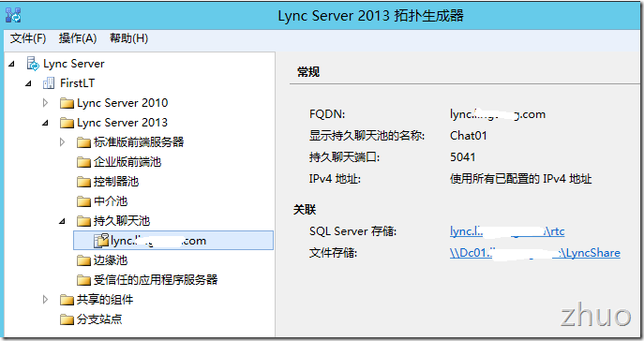
Task: Click the port value 5041
Action: (x=463, y=157)
